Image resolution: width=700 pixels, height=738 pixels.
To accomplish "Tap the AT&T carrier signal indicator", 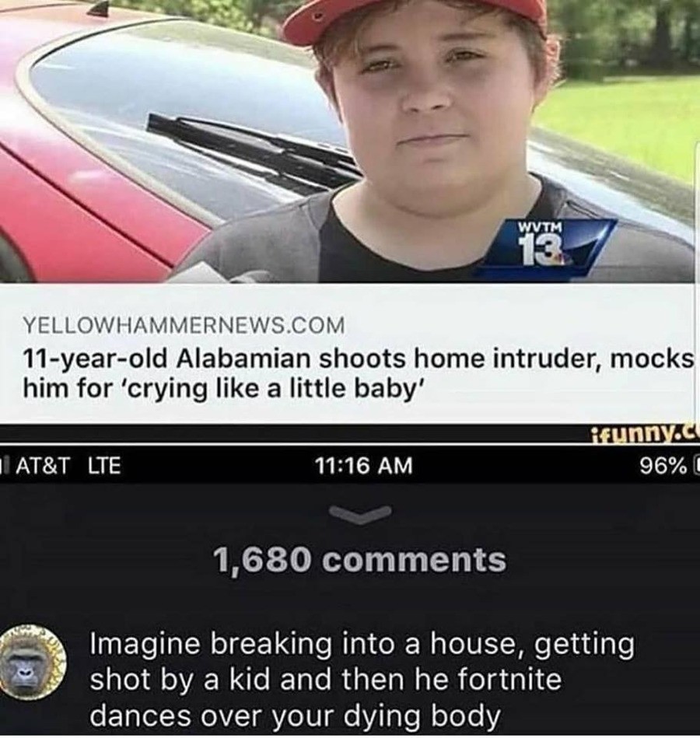I will [x=39, y=466].
